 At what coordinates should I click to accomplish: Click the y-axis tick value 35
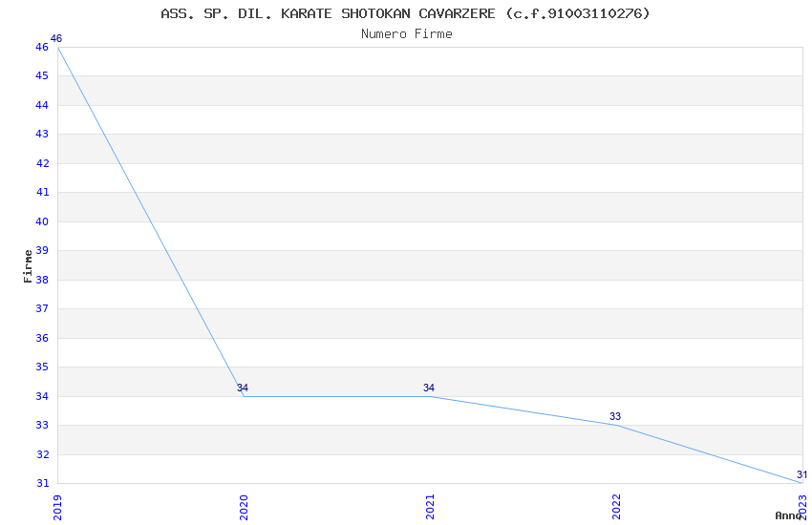coord(42,367)
